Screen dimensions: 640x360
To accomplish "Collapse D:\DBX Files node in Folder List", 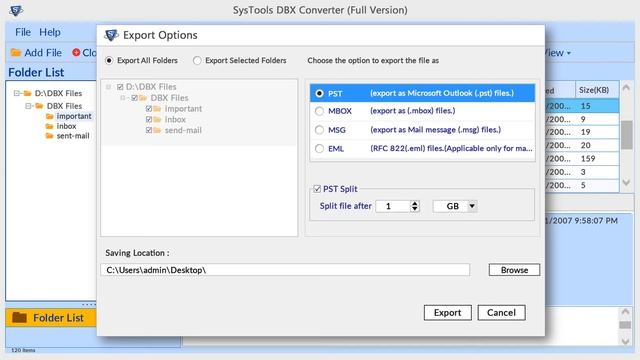I will [x=17, y=93].
